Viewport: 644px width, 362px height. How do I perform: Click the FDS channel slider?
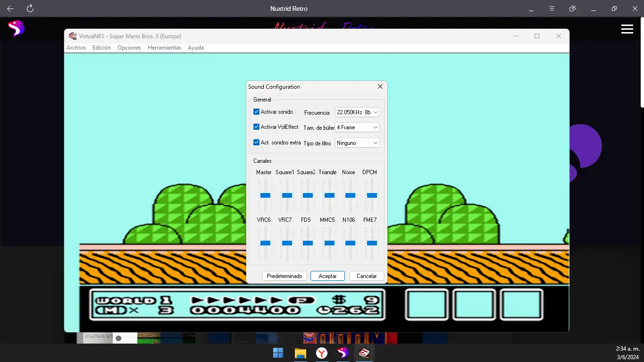click(x=308, y=243)
